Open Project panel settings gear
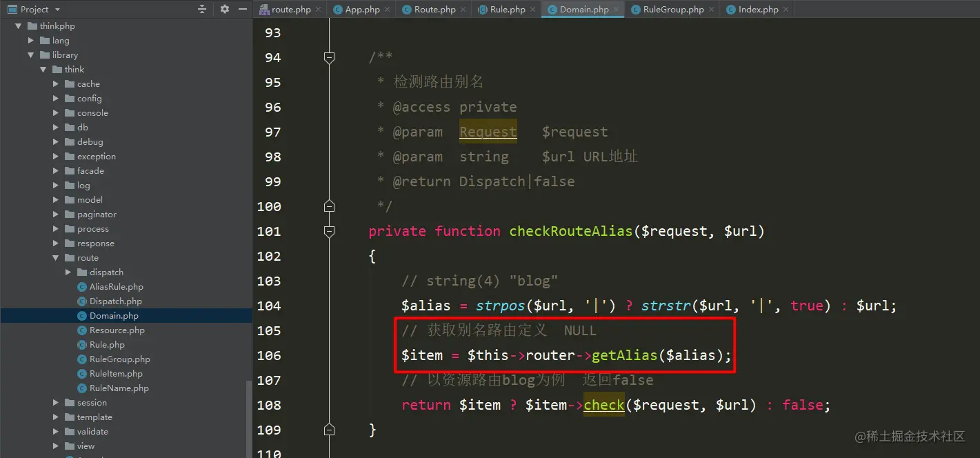Screen dimensions: 980x458 pyautogui.click(x=225, y=9)
